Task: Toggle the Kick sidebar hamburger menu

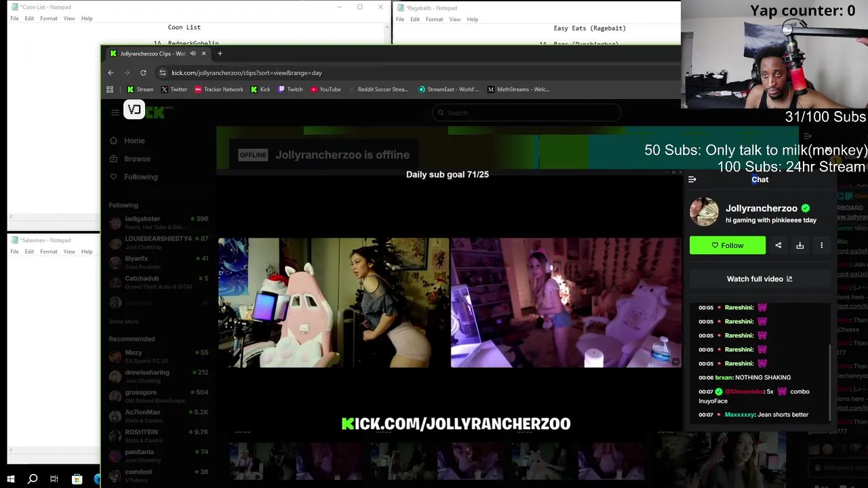Action: [115, 113]
